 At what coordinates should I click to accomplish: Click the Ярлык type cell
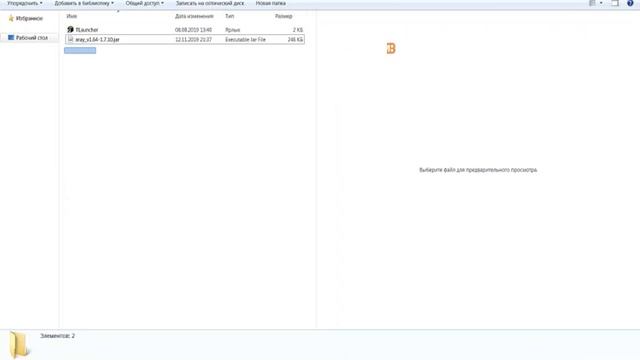(233, 30)
